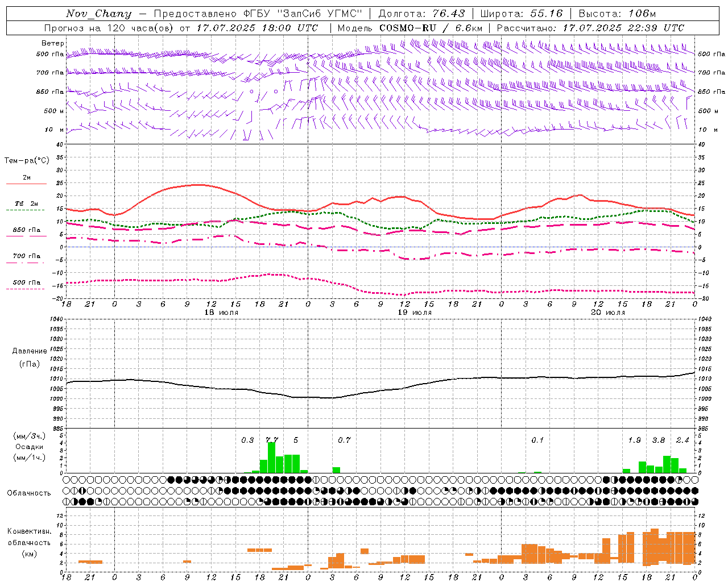Click the 20 июля date label
The width and height of the screenshot is (728, 582).
coord(608,313)
